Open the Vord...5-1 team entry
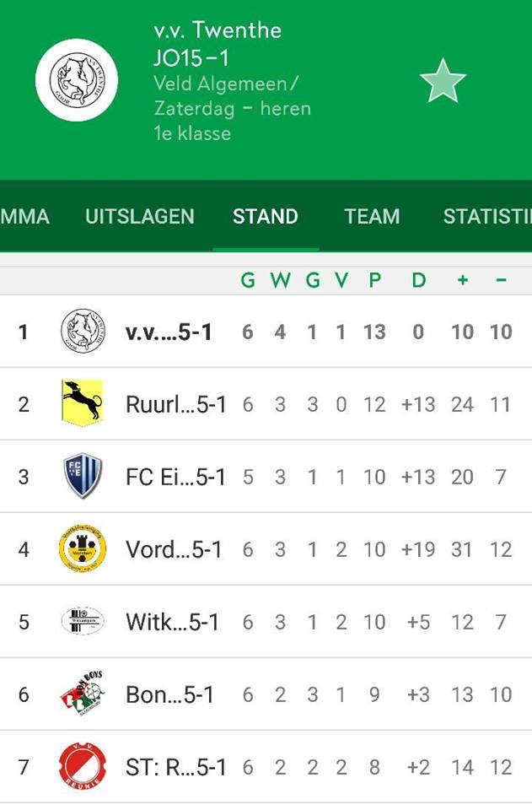Screen dimensions: 532x810 [x=174, y=549]
